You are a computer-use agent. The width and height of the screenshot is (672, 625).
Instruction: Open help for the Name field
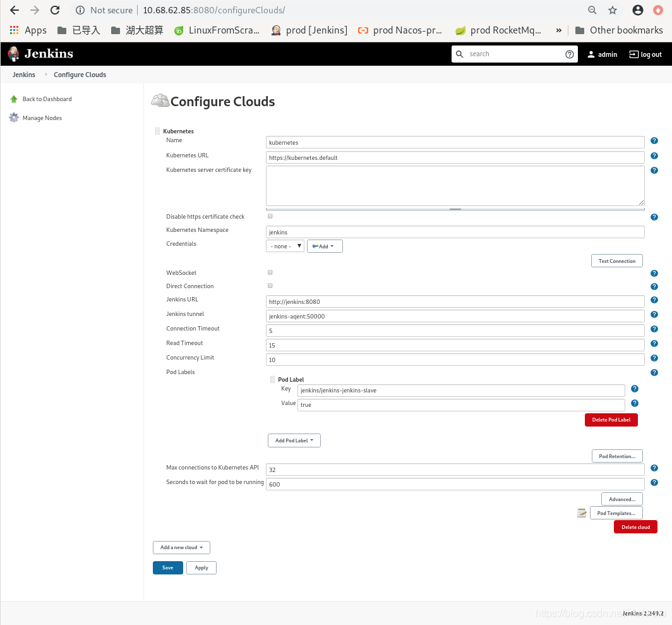(654, 141)
